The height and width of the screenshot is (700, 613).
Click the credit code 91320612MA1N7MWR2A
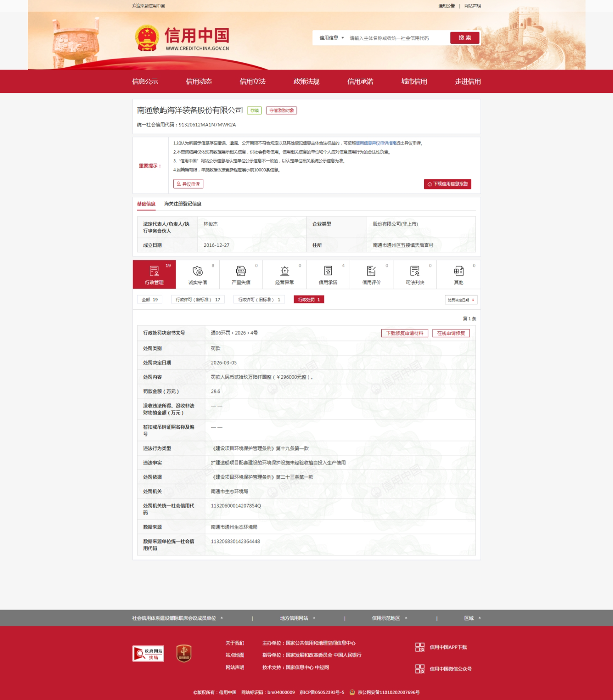coord(207,125)
